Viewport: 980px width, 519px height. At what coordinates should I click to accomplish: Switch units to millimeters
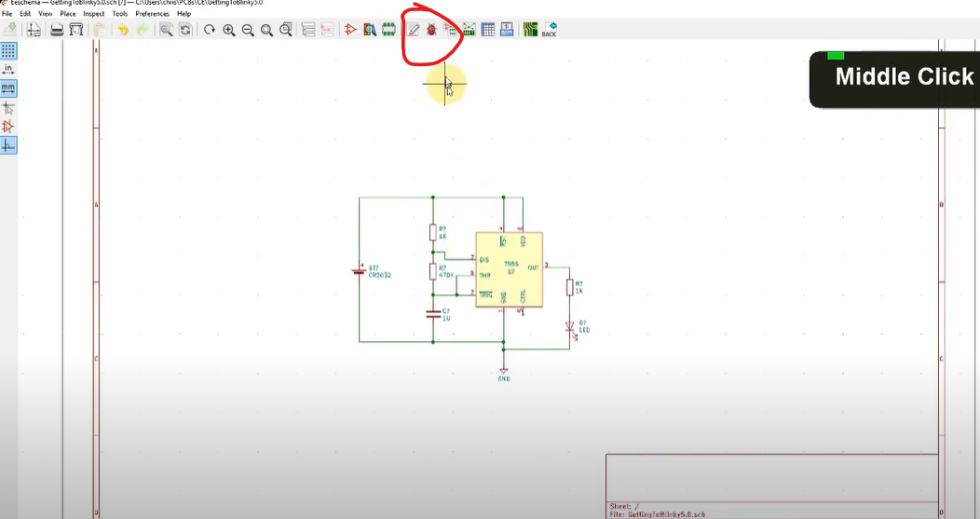pyautogui.click(x=8, y=89)
